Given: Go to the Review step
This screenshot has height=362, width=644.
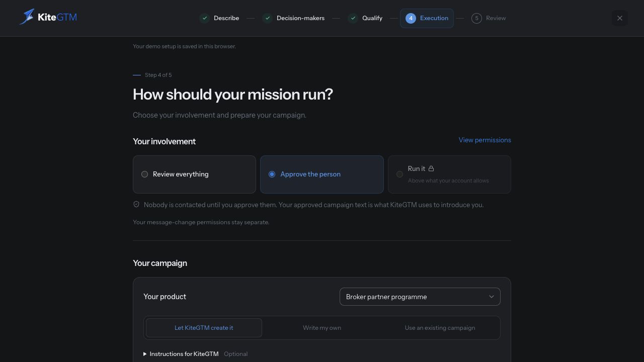Looking at the screenshot, I should point(489,18).
